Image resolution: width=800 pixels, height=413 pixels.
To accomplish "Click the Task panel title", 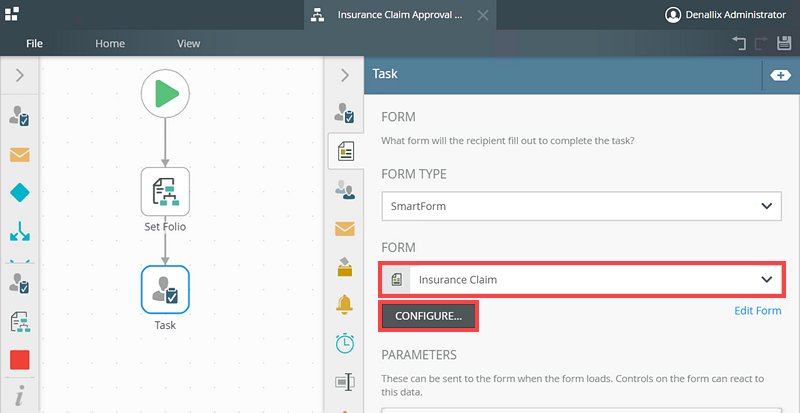I will click(x=385, y=74).
